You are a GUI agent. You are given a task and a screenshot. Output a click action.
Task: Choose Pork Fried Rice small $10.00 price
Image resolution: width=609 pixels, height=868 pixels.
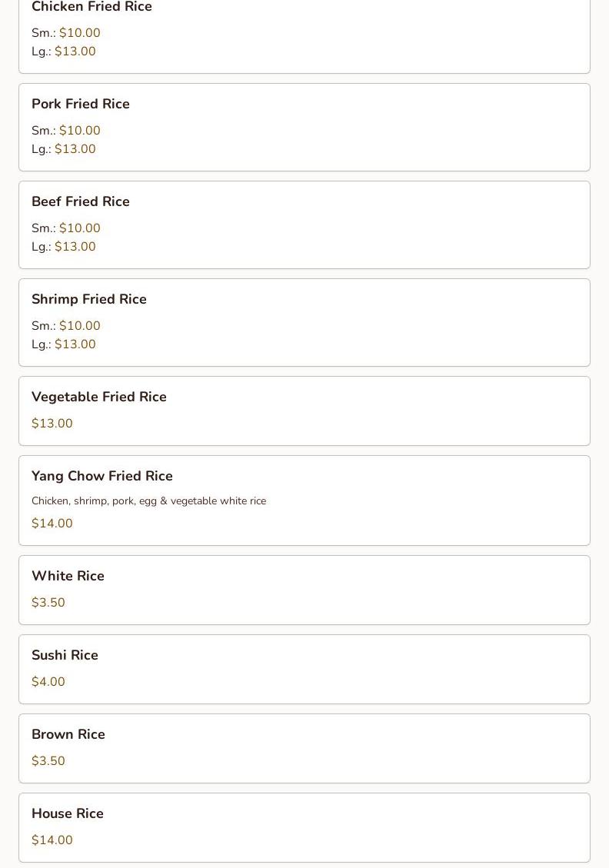[79, 131]
